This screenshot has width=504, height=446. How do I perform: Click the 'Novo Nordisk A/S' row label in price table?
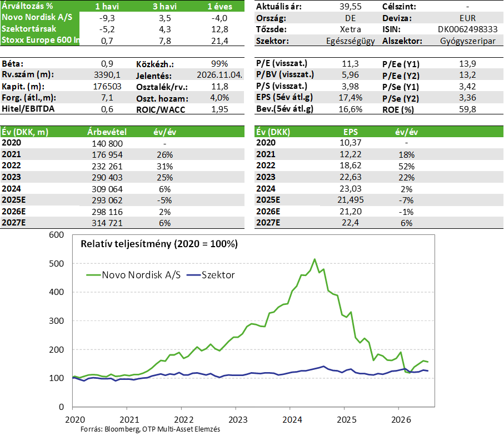point(37,17)
